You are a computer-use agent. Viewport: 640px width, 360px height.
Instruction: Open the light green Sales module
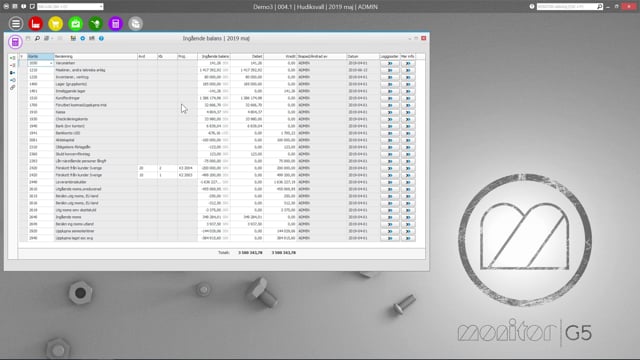coord(76,24)
